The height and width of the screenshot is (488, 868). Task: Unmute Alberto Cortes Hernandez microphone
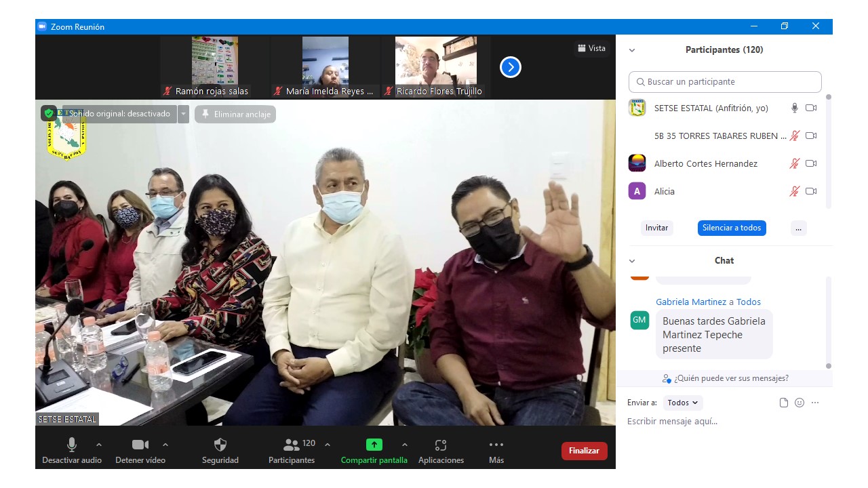[795, 163]
